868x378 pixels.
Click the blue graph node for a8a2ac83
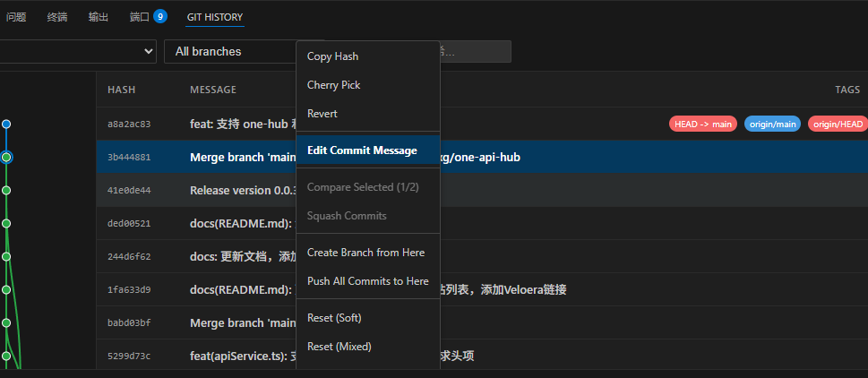[x=6, y=124]
